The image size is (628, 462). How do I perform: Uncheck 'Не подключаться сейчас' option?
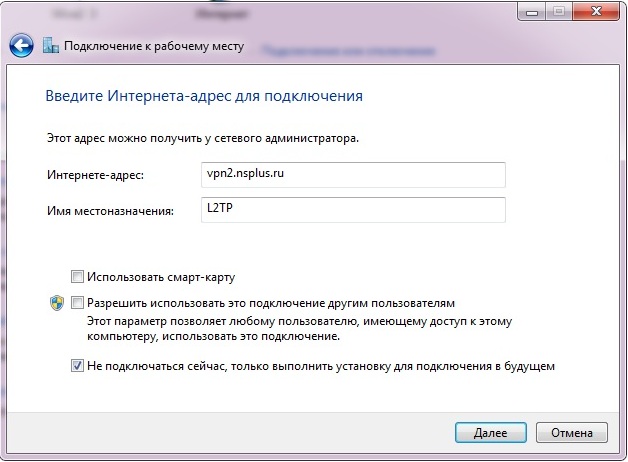pyautogui.click(x=77, y=366)
